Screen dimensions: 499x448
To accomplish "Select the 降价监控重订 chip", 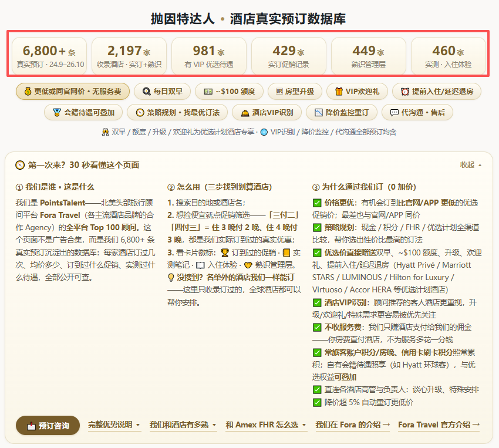I will coord(342,113).
